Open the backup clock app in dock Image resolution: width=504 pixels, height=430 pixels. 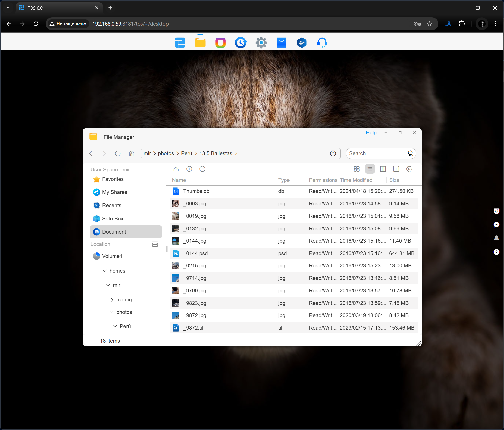click(x=241, y=43)
